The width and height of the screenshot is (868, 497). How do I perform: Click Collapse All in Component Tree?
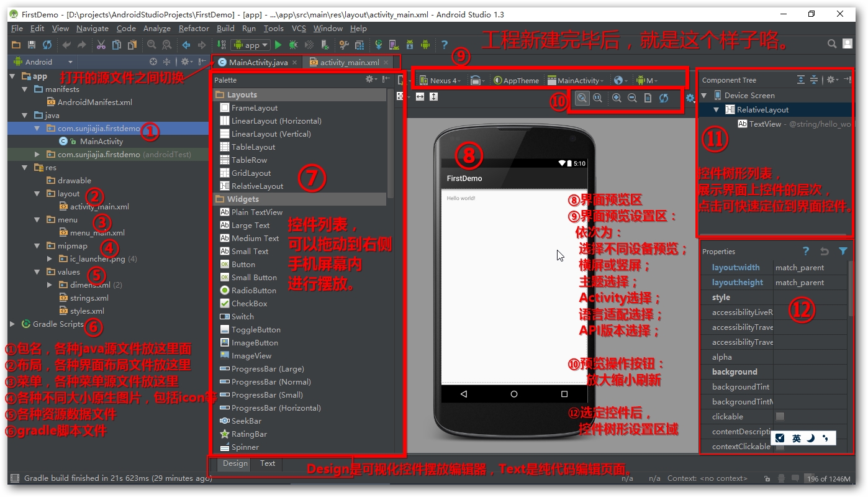tap(814, 80)
